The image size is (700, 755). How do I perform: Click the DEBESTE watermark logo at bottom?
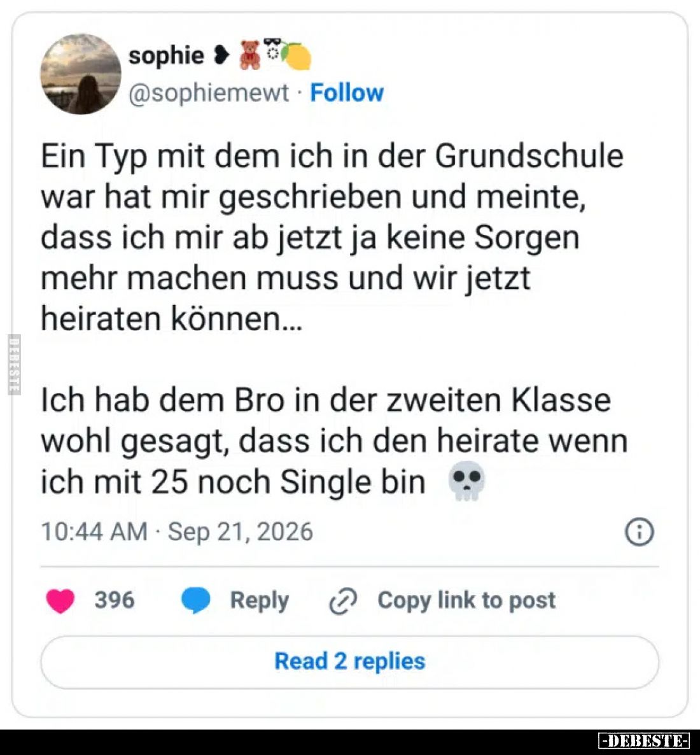(643, 740)
